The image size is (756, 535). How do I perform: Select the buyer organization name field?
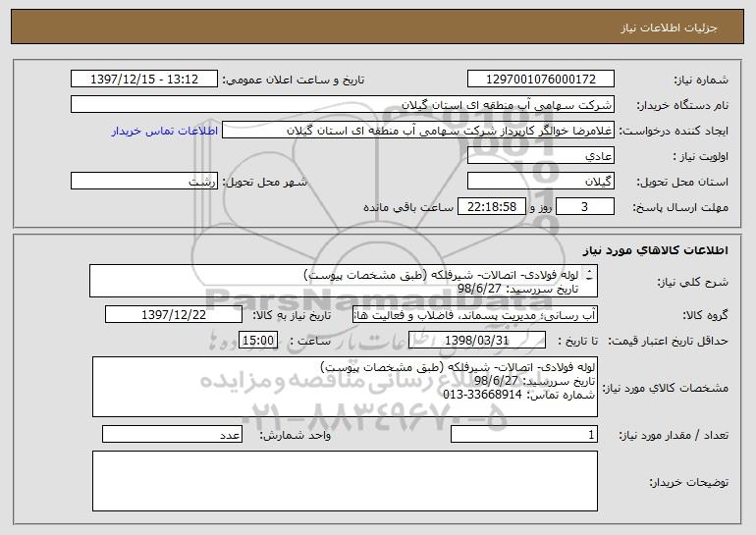pyautogui.click(x=343, y=105)
